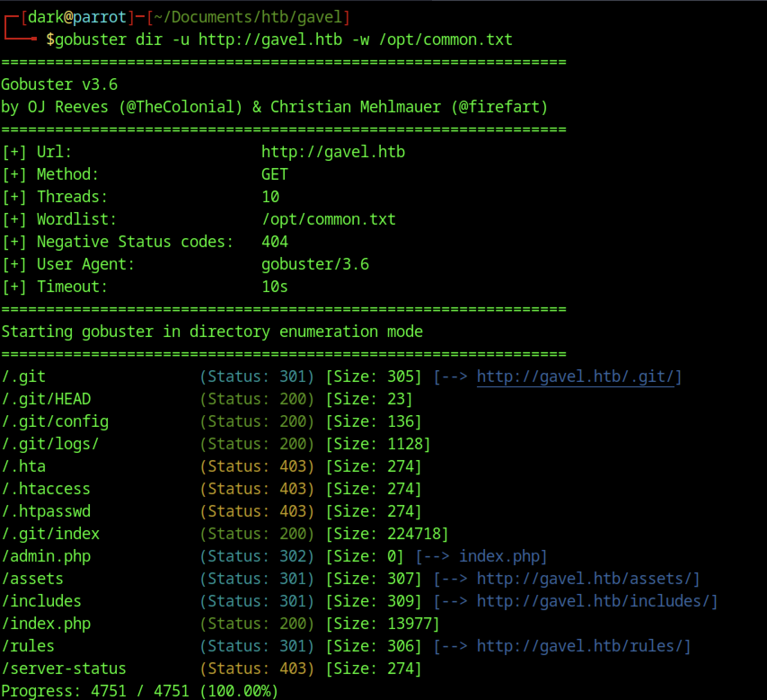This screenshot has width=767, height=700.
Task: Click the /admin.php result path
Action: pos(46,556)
